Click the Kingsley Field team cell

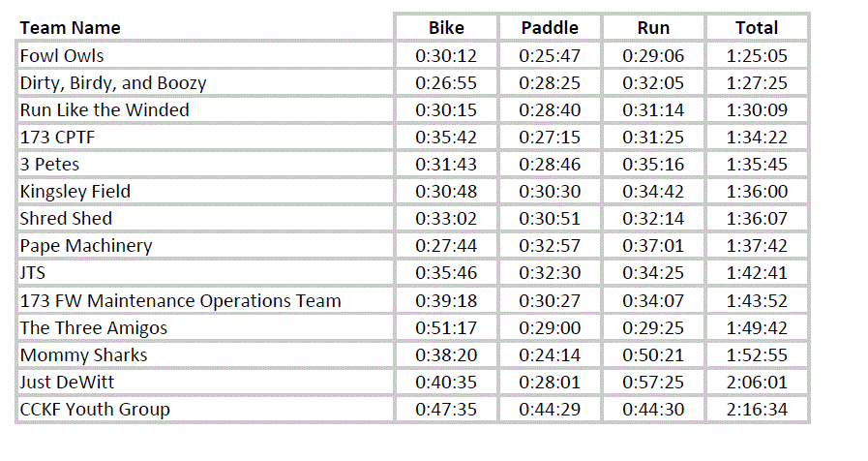(x=75, y=191)
